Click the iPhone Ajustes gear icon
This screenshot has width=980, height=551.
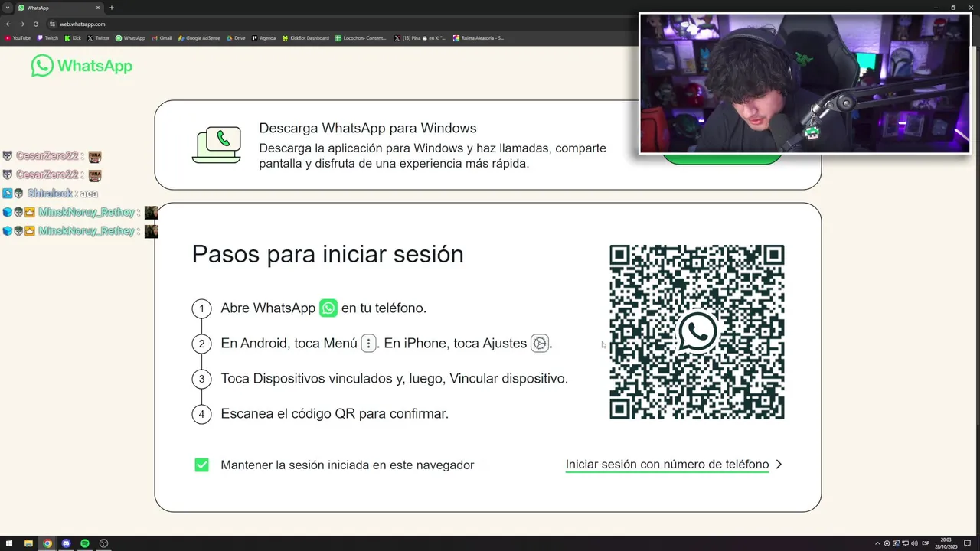coord(540,344)
